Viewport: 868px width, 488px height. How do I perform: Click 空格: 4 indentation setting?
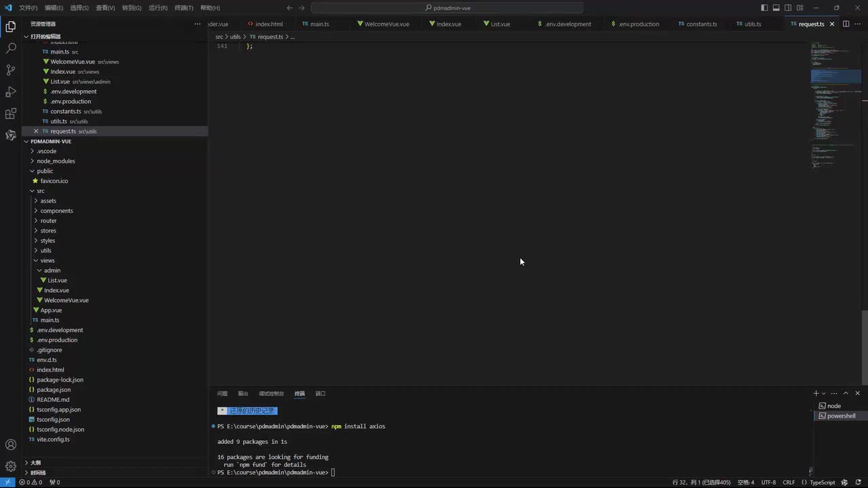coord(745,483)
